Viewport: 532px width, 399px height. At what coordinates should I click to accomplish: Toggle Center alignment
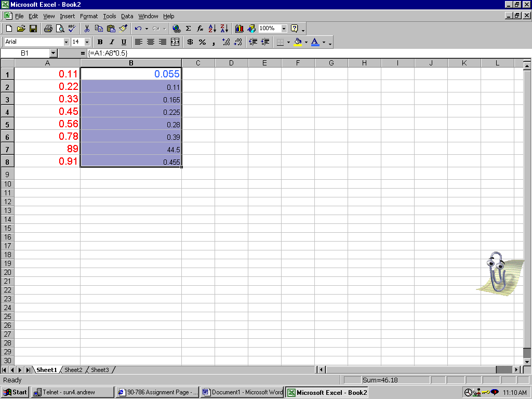(151, 42)
